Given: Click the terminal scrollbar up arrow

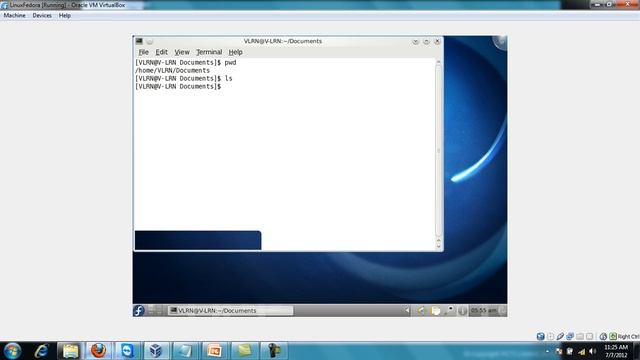Looking at the screenshot, I should [439, 62].
